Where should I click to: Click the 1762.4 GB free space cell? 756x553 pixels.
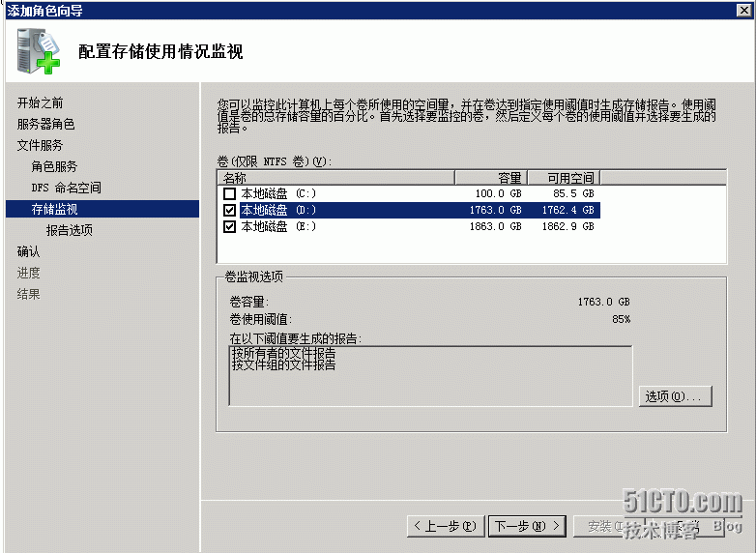[x=567, y=210]
